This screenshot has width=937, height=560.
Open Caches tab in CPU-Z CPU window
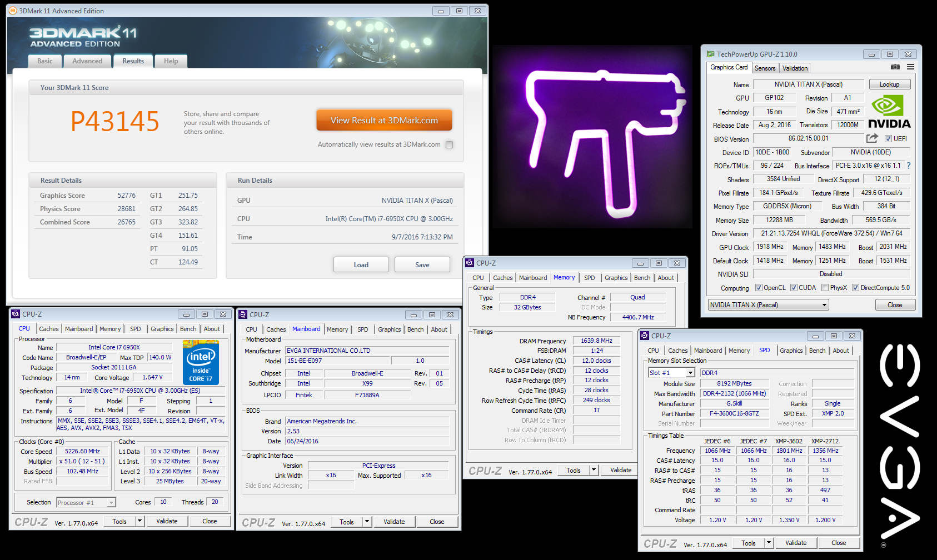point(49,329)
